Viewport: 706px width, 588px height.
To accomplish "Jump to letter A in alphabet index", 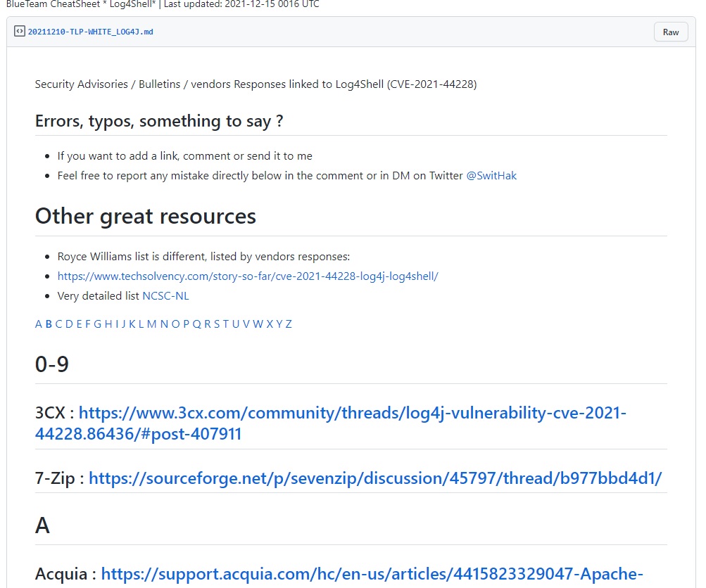I will [x=39, y=324].
